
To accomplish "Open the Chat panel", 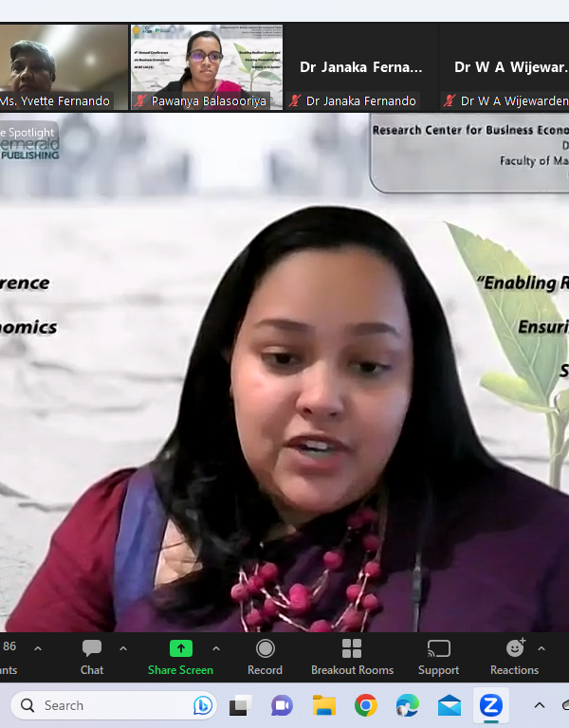I will coord(92,656).
